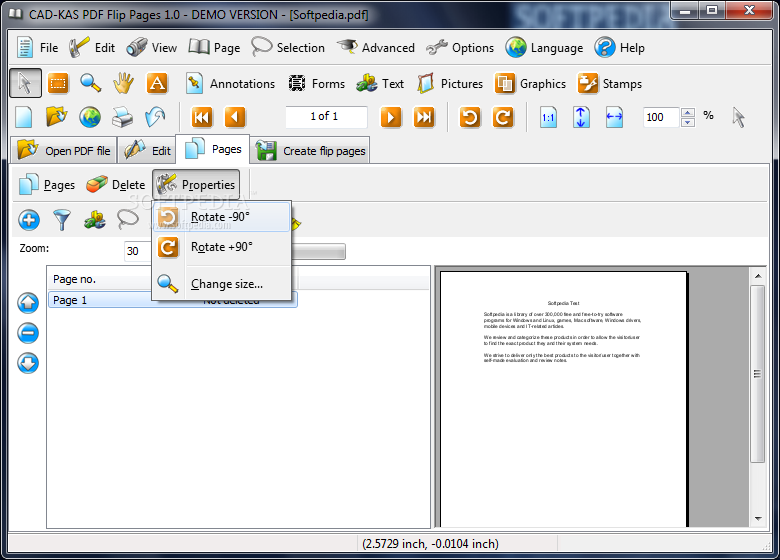
Task: Click the Forms toolbar button
Action: 317,84
